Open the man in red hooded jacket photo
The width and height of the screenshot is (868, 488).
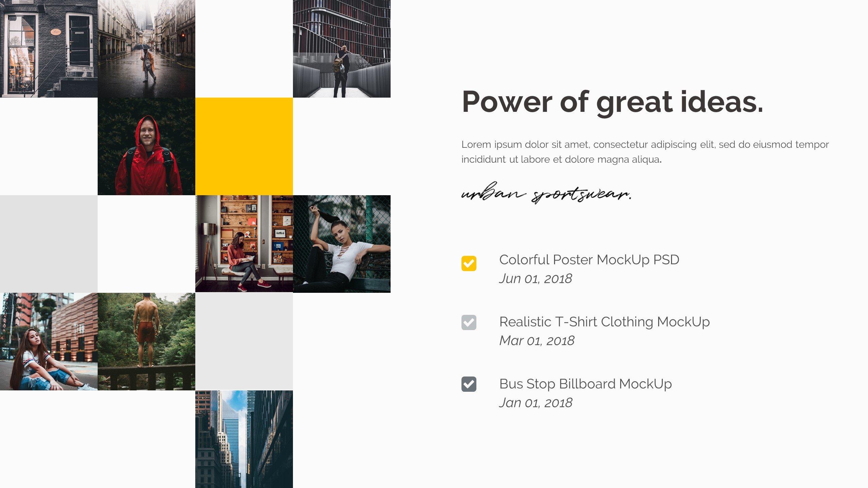tap(146, 146)
